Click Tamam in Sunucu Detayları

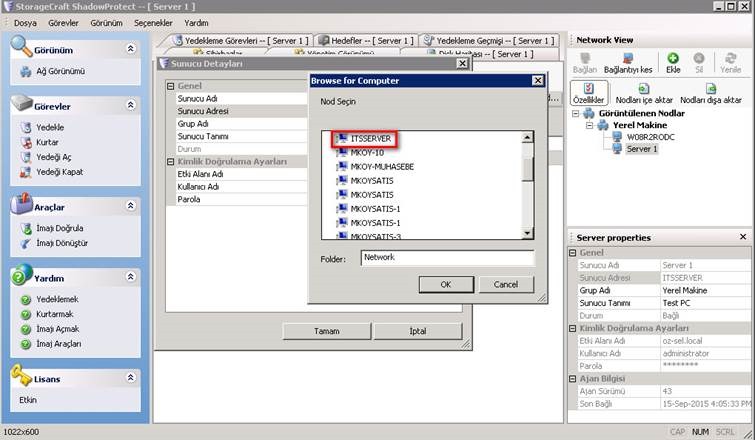coord(326,331)
